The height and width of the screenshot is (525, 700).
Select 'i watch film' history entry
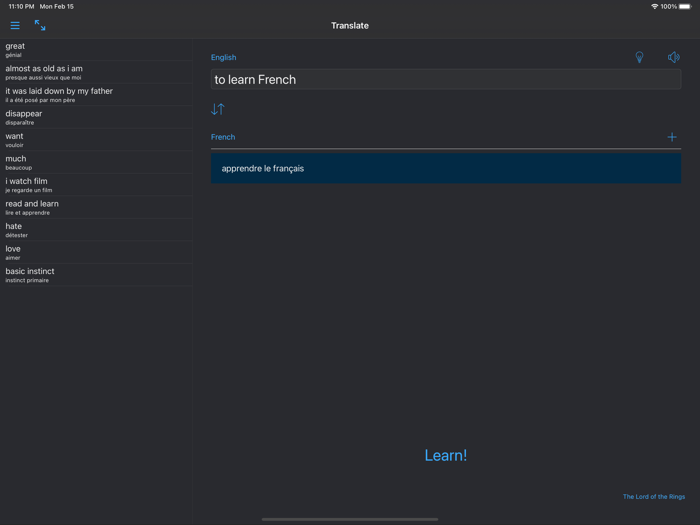96,185
